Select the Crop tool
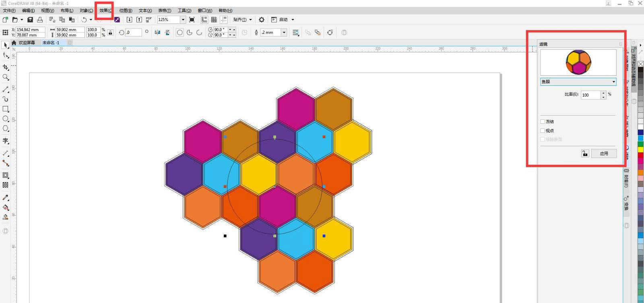The height and width of the screenshot is (303, 644). pyautogui.click(x=6, y=67)
